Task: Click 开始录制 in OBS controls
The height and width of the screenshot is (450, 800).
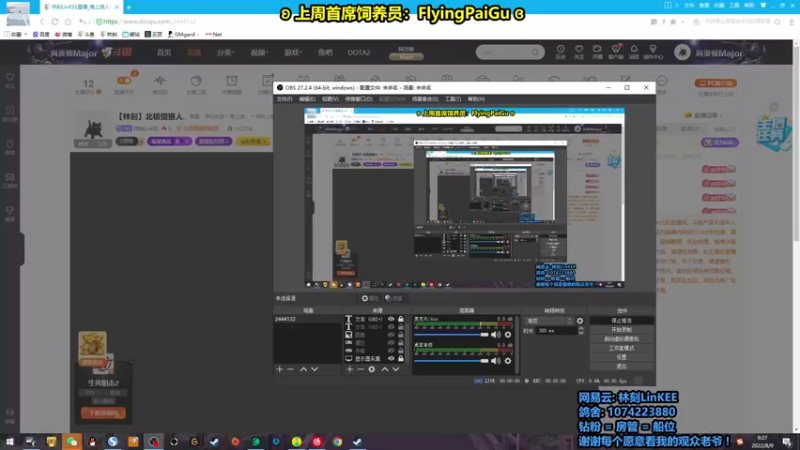Action: 621,330
